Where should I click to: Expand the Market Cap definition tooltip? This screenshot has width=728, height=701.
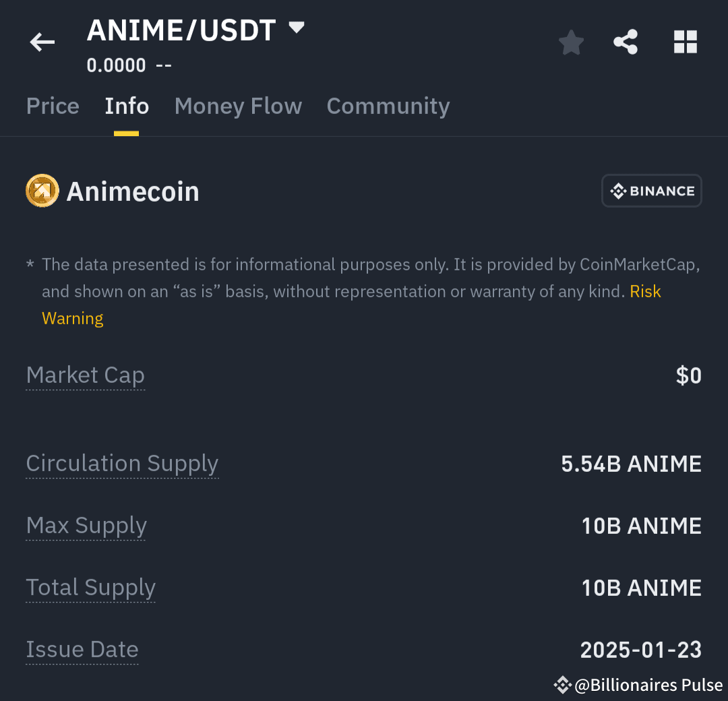coord(85,375)
